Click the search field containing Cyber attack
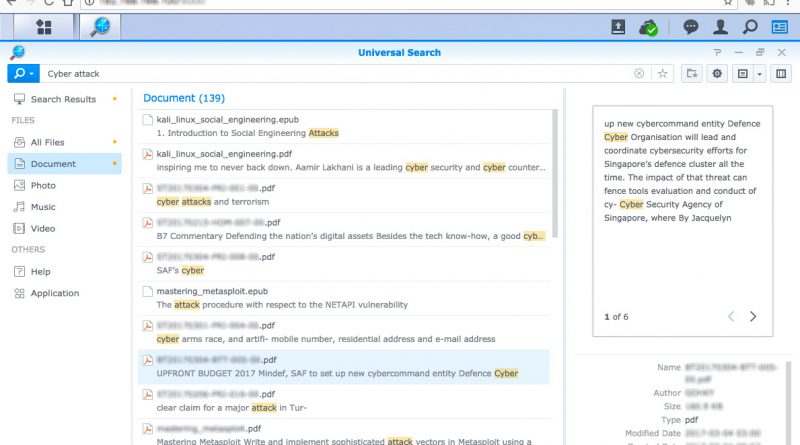Screen dimensions: 800x445 [x=330, y=73]
